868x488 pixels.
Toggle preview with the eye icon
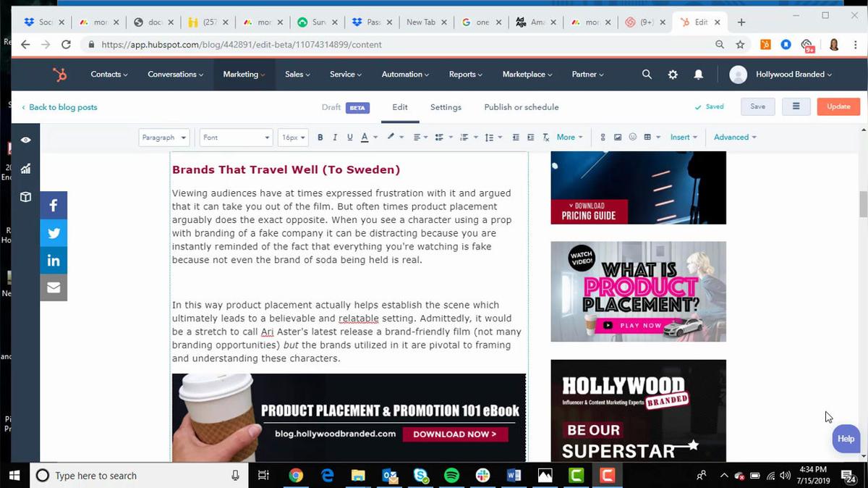click(26, 140)
